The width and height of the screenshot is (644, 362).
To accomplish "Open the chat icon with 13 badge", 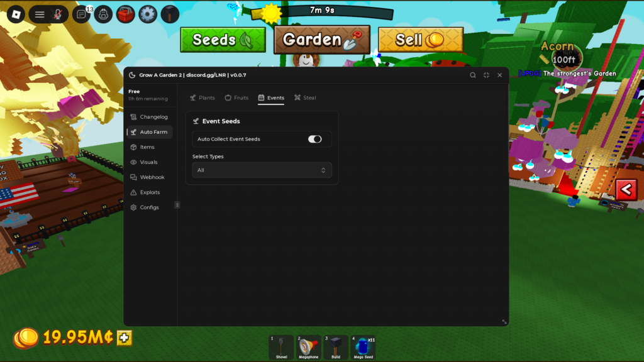I will pyautogui.click(x=82, y=15).
